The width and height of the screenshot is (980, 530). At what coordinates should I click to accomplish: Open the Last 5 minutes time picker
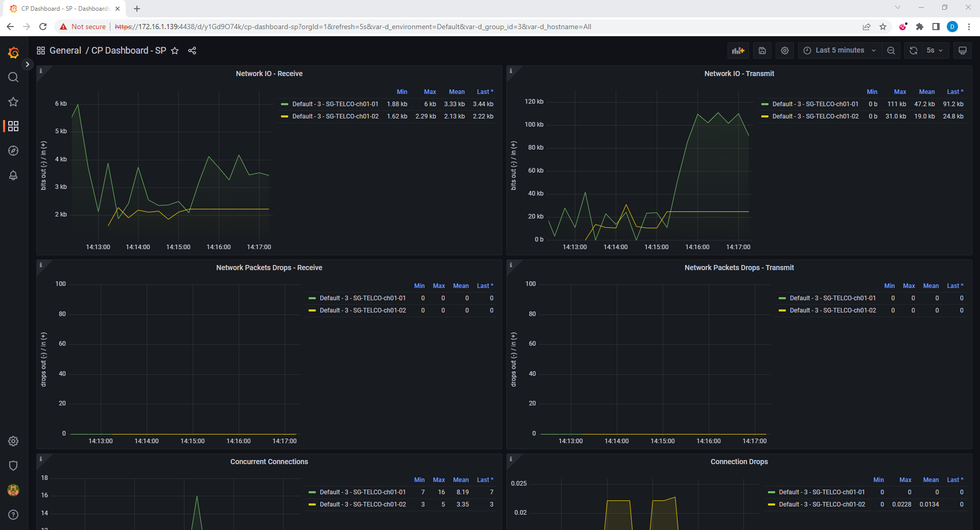click(x=839, y=51)
